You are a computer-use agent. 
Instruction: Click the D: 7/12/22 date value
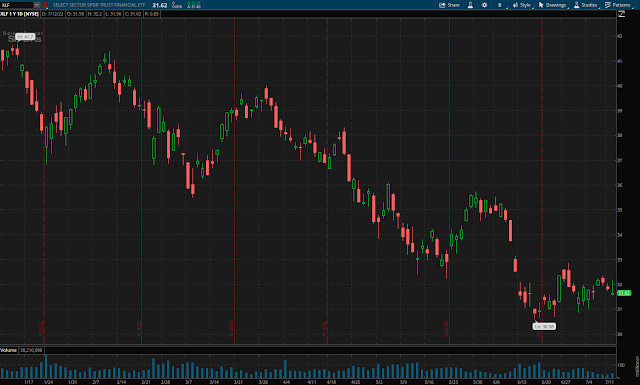(x=53, y=14)
